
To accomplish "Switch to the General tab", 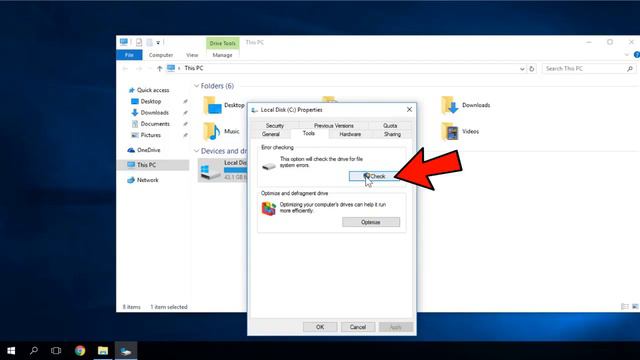I will (271, 134).
